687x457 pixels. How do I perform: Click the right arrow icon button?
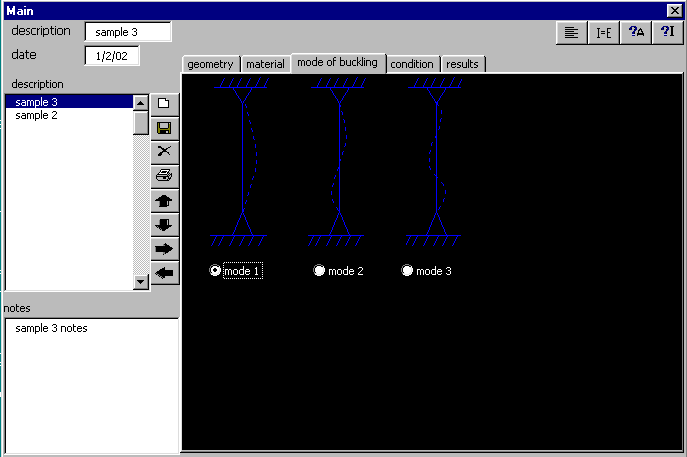pos(164,248)
